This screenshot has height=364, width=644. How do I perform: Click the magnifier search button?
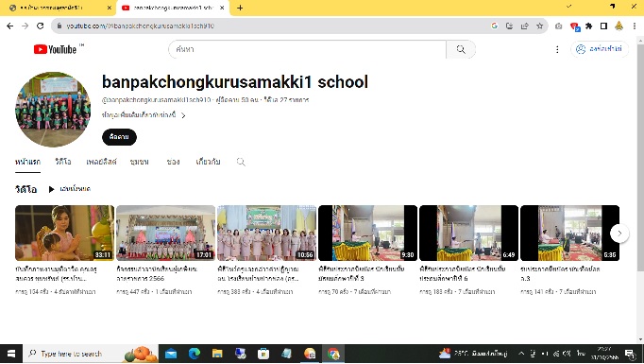pyautogui.click(x=461, y=49)
